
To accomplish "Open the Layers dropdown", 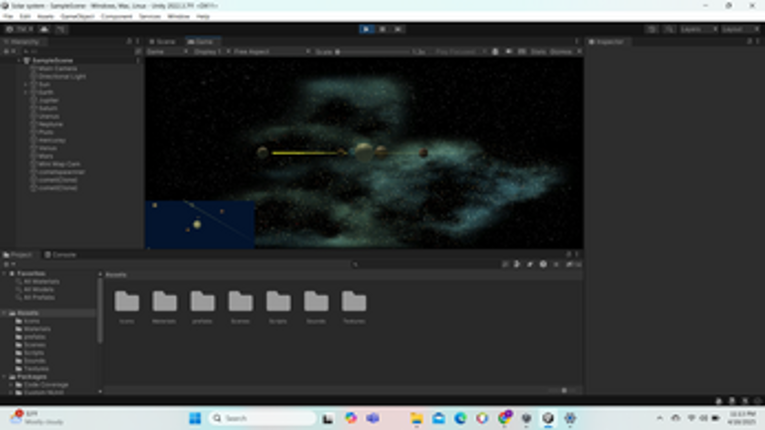I will click(x=699, y=29).
